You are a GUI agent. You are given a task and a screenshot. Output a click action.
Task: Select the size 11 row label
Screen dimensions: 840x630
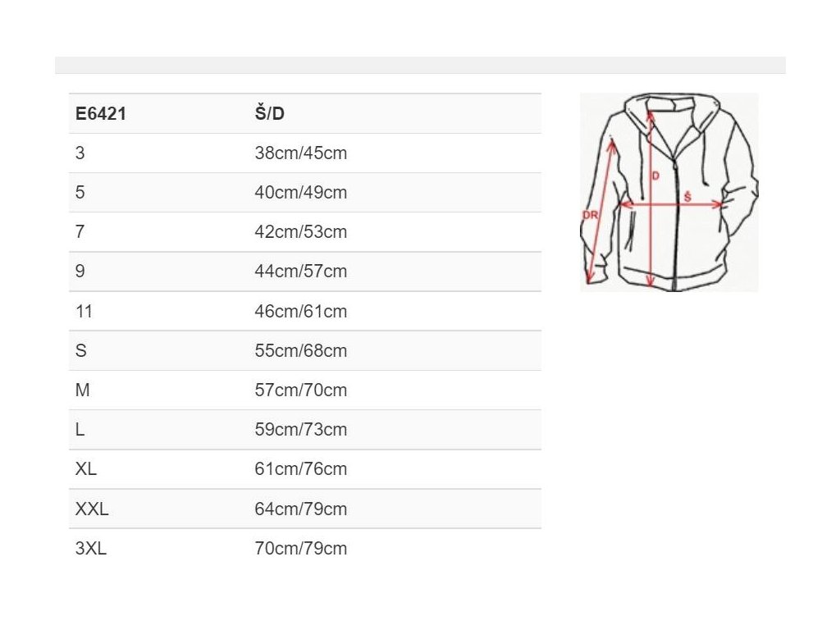tap(83, 312)
